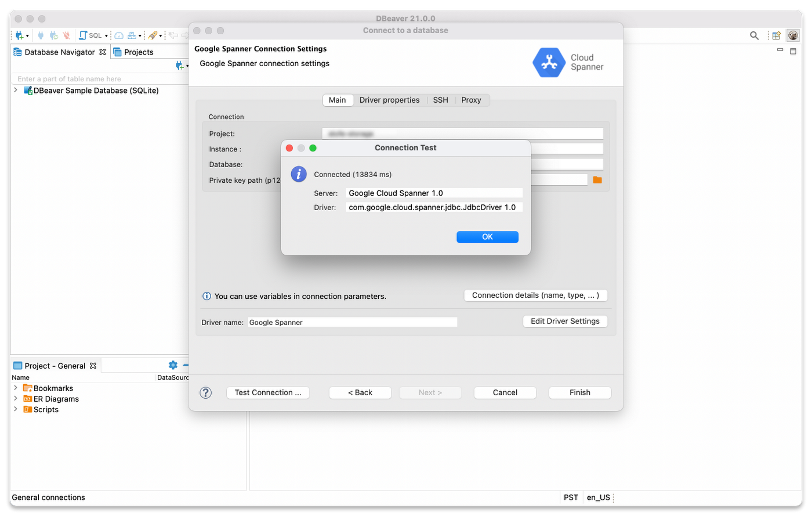Open the New Connection dropdown arrow in main toolbar
The image size is (812, 516).
[27, 36]
